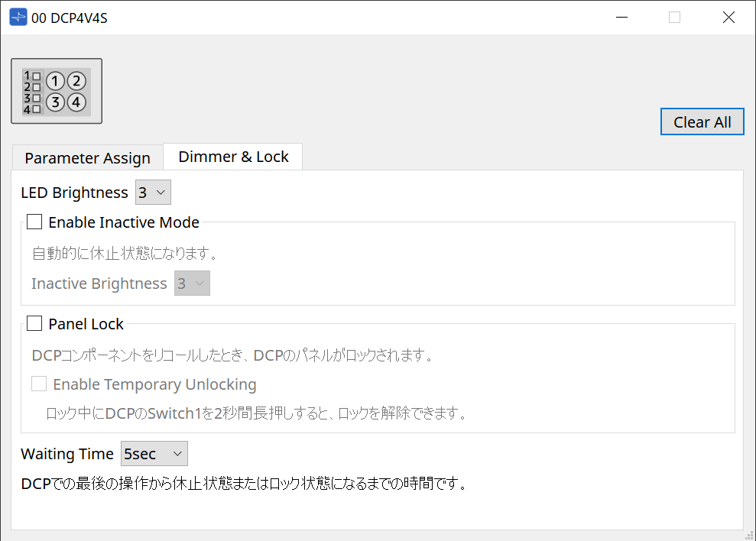This screenshot has width=756, height=541.
Task: Switch to the Parameter Assign tab
Action: pyautogui.click(x=87, y=157)
